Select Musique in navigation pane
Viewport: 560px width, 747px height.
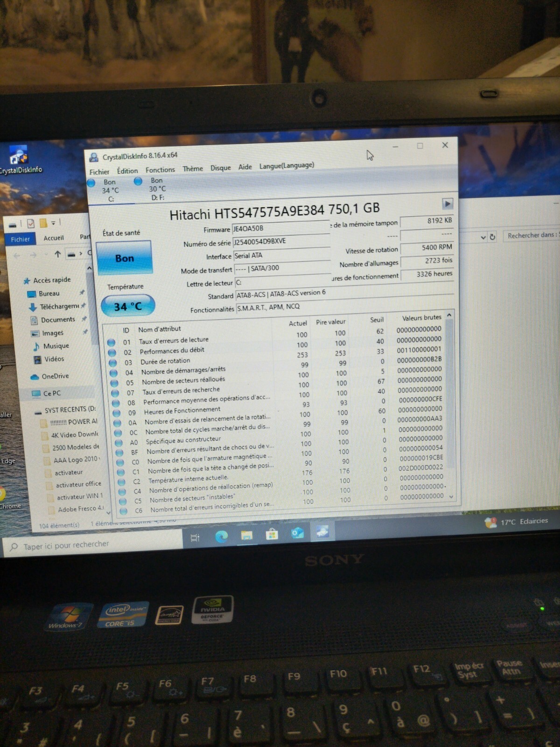(x=56, y=346)
